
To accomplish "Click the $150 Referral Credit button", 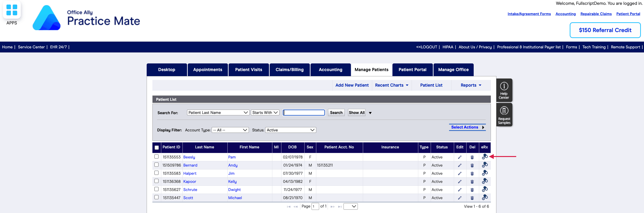I will tap(605, 30).
